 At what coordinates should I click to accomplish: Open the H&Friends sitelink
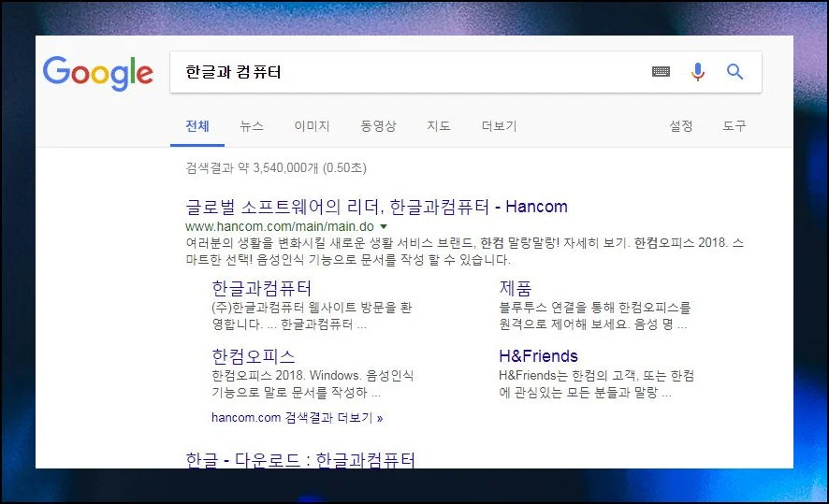[539, 356]
